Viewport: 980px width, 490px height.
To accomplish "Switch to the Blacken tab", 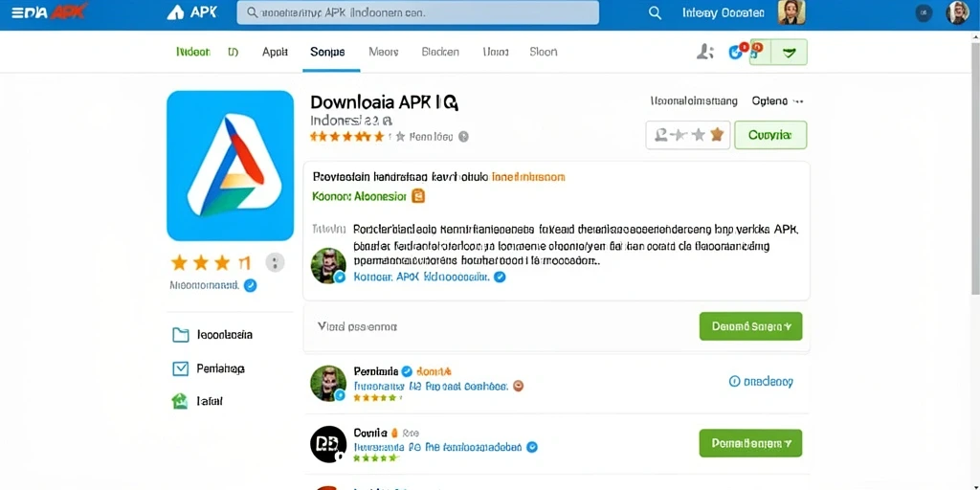I will [440, 52].
